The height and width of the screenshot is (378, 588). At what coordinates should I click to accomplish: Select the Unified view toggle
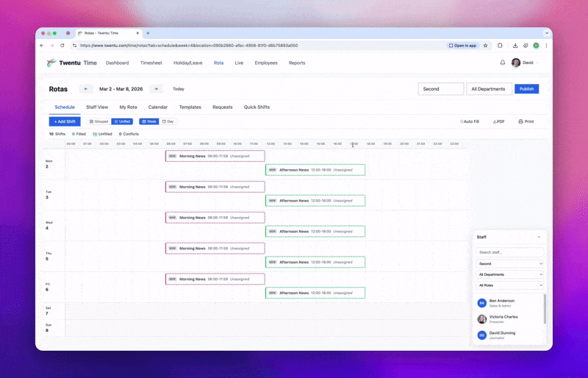(122, 121)
